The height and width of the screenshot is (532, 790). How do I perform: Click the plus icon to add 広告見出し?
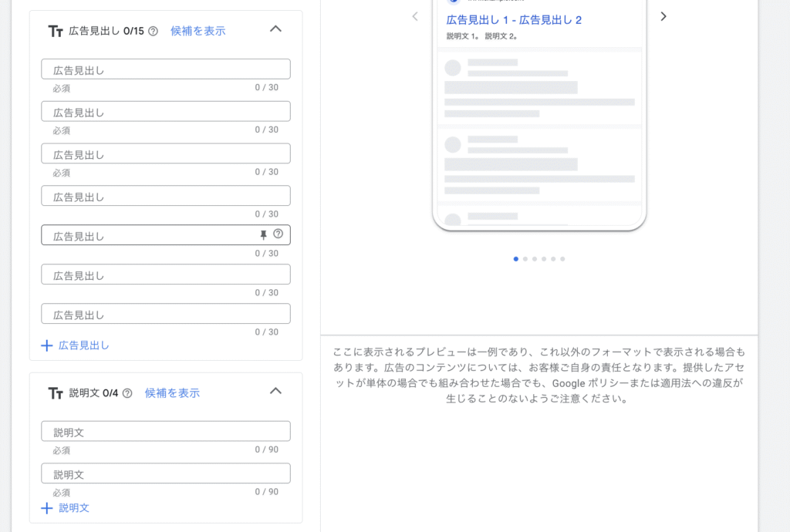47,345
